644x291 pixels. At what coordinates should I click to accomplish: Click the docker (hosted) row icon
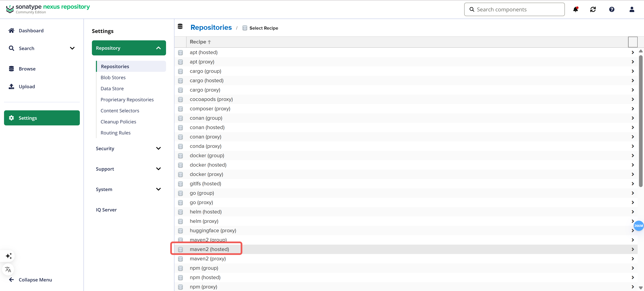[x=180, y=165]
